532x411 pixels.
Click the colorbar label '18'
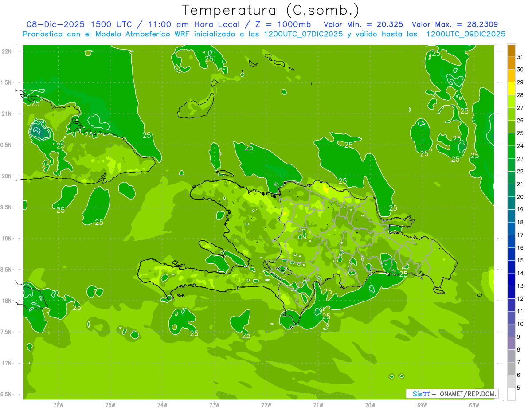coord(520,222)
